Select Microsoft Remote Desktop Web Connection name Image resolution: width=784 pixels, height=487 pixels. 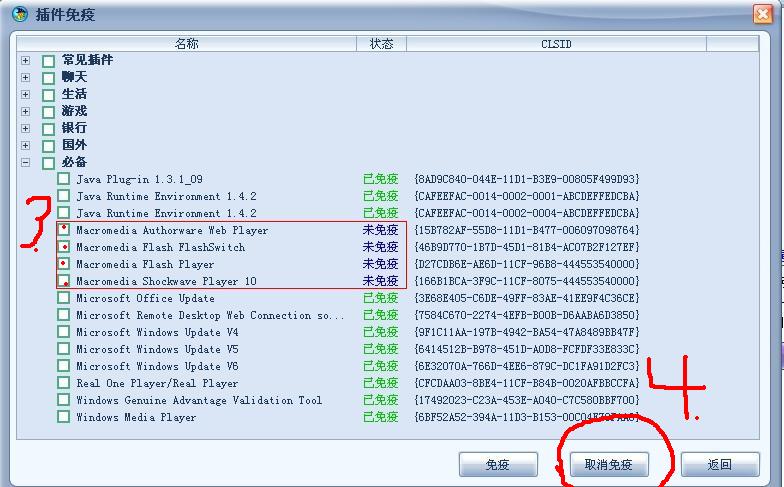pyautogui.click(x=210, y=315)
